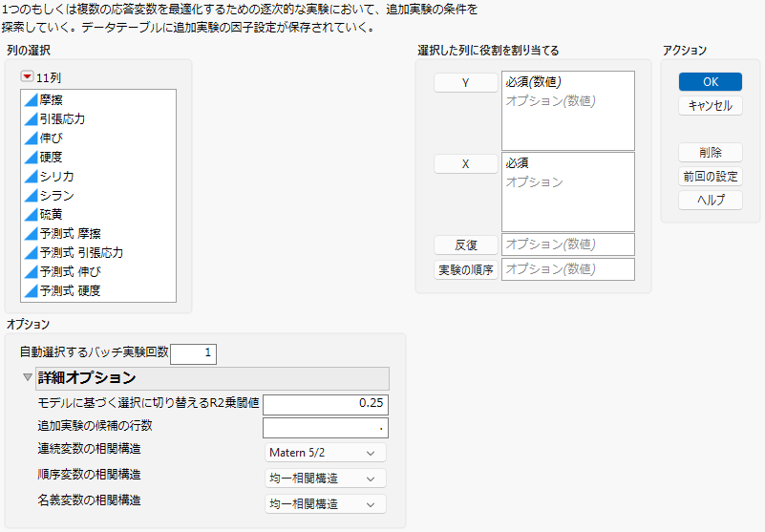Select the シラン column name
The image size is (765, 532).
pos(56,195)
